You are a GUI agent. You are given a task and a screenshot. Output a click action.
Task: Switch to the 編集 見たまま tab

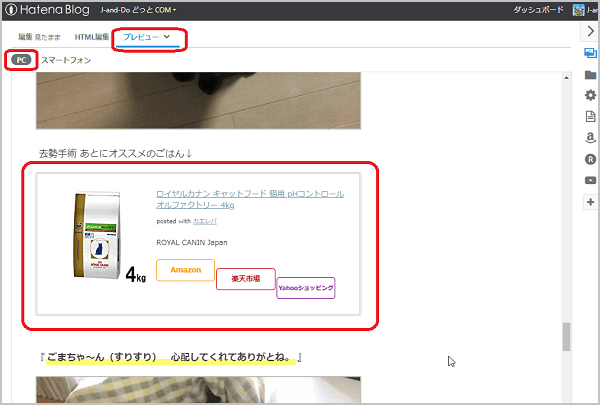point(39,37)
